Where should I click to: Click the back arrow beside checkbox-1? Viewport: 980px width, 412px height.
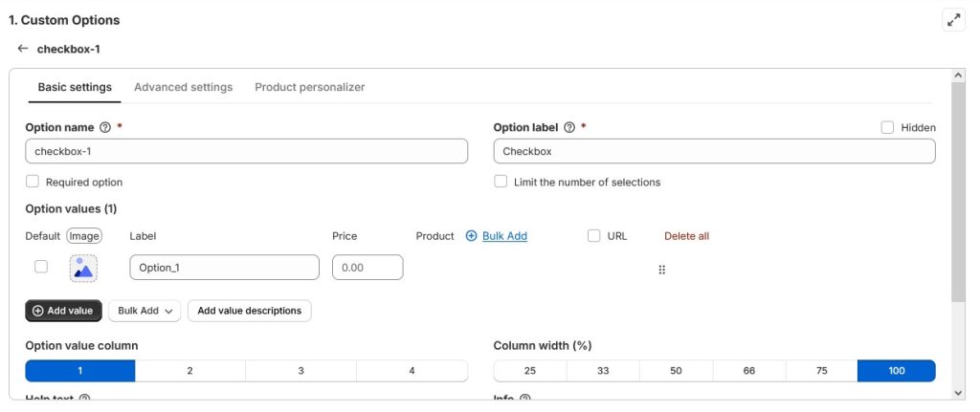[23, 48]
